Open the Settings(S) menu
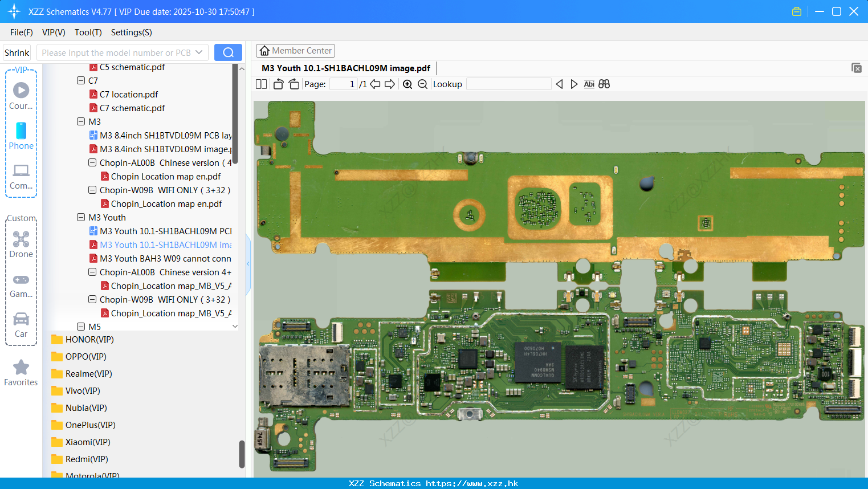Viewport: 868px width, 489px height. 132,32
